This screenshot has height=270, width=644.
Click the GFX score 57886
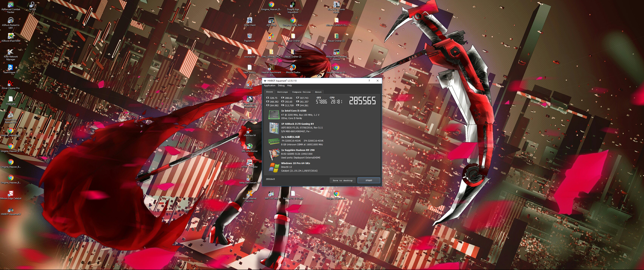(321, 102)
